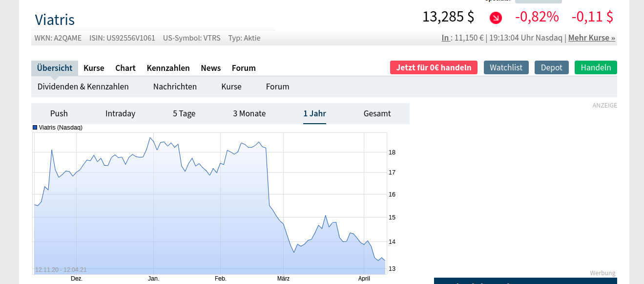The height and width of the screenshot is (284, 644).
Task: Switch to the Chart main tab
Action: 125,68
